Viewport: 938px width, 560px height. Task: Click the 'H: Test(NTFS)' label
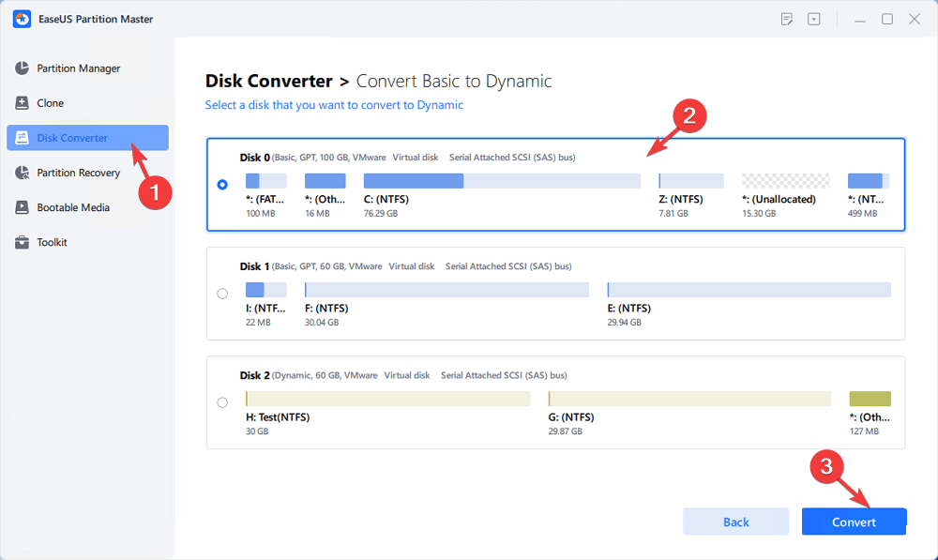point(278,417)
